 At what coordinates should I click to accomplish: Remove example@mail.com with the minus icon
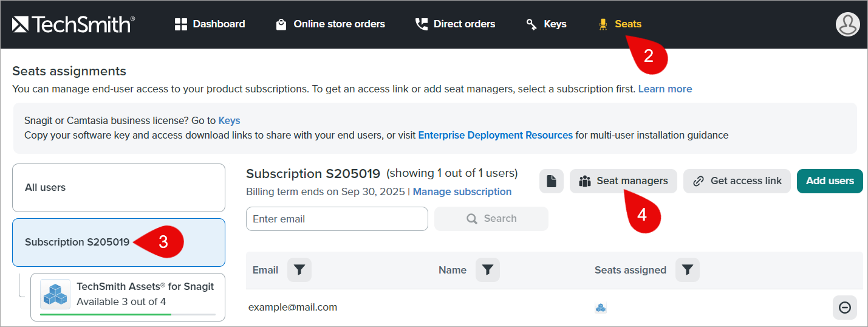pyautogui.click(x=844, y=308)
